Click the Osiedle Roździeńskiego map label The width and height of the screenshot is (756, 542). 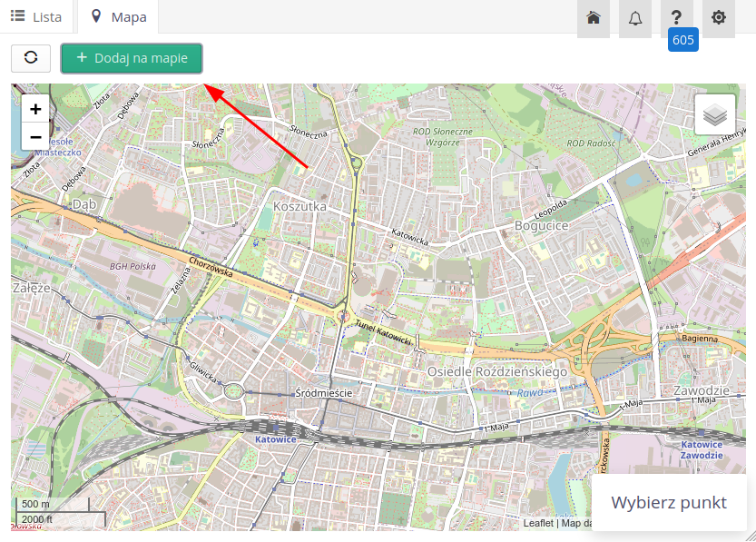(496, 371)
